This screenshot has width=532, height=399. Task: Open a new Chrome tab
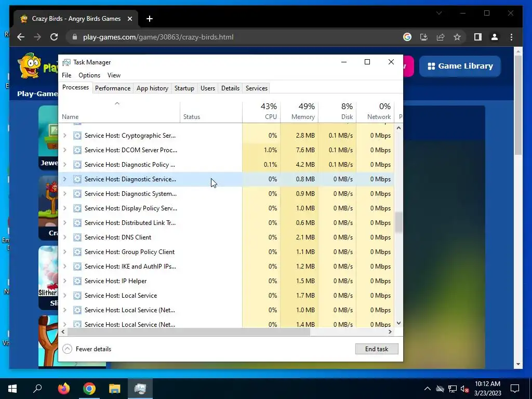[x=149, y=19]
